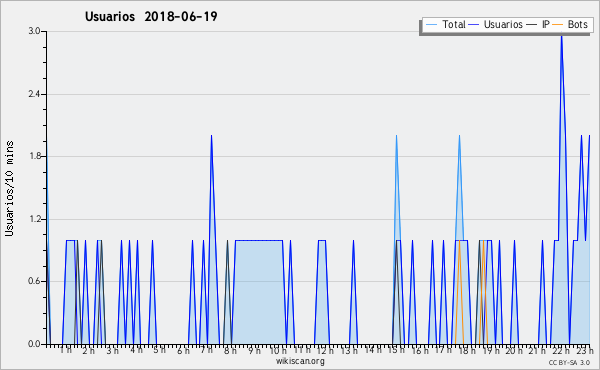Click the '16 h' x-axis label
Image resolution: width=600 pixels, height=370 pixels.
click(420, 350)
